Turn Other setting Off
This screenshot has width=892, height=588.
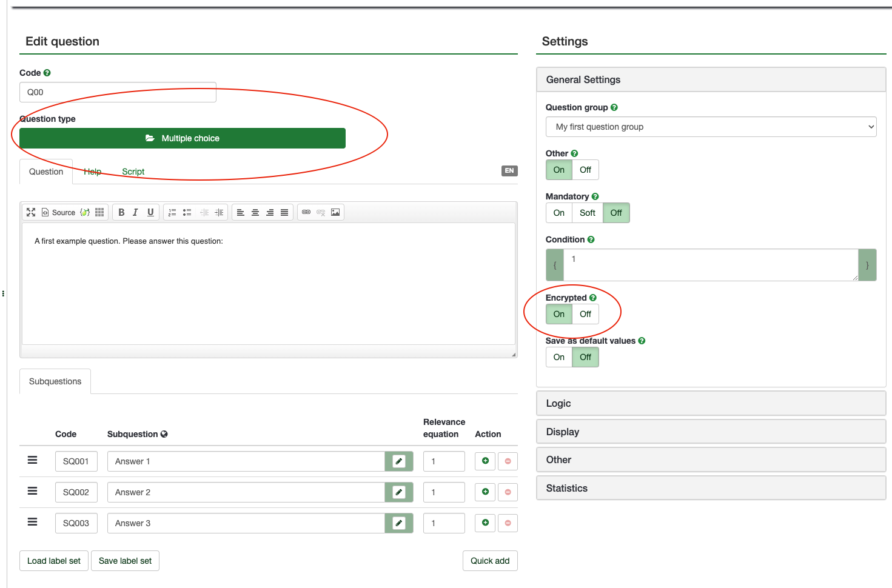click(585, 170)
